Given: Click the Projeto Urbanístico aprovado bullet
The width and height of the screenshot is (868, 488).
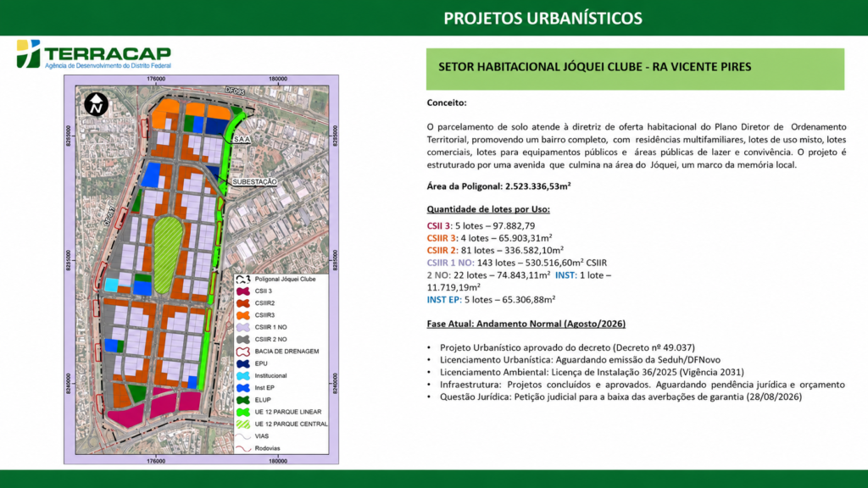Looking at the screenshot, I should (567, 347).
